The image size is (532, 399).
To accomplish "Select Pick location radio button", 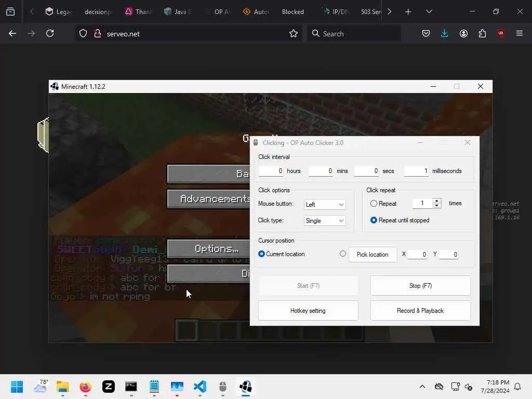I will [x=343, y=254].
